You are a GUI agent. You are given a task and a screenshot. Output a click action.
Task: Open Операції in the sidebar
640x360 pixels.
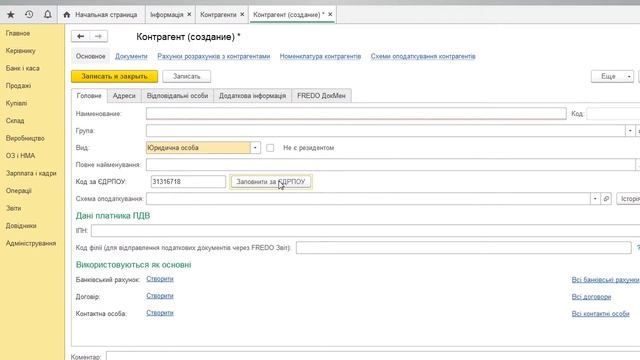click(x=19, y=191)
